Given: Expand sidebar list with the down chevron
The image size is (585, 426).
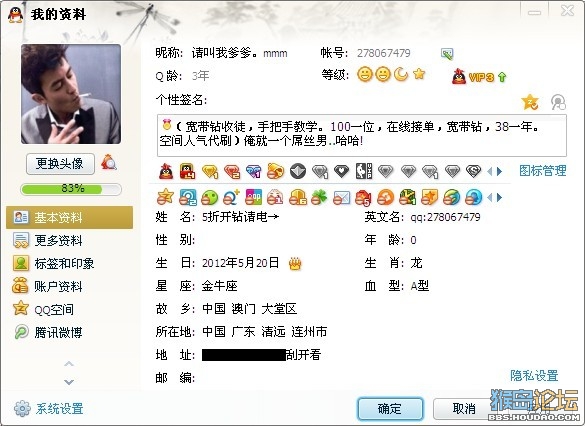Looking at the screenshot, I should point(69,382).
